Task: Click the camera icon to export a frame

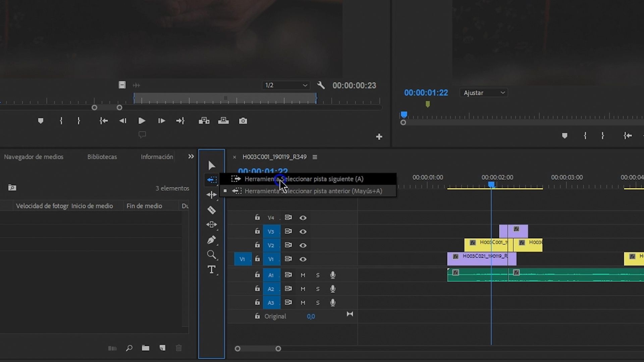Action: (243, 121)
